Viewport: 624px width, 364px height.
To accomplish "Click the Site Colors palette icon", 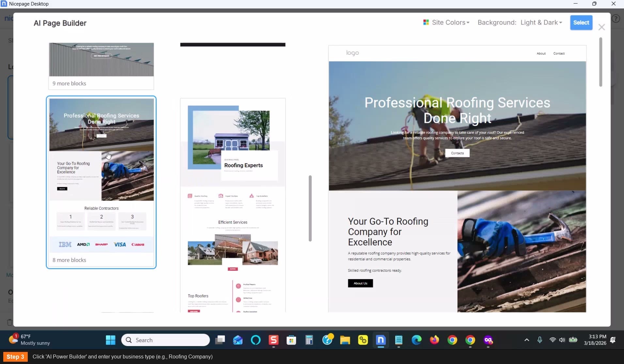I will coord(426,22).
